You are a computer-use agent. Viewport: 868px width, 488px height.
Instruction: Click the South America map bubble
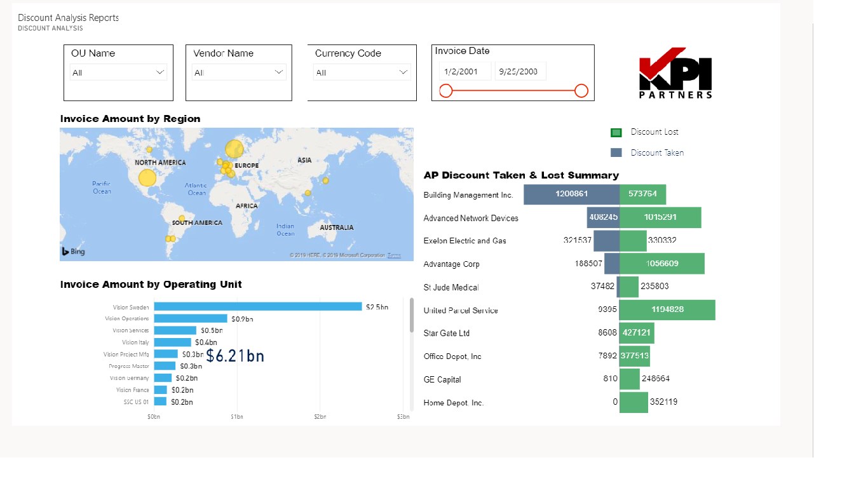click(182, 219)
